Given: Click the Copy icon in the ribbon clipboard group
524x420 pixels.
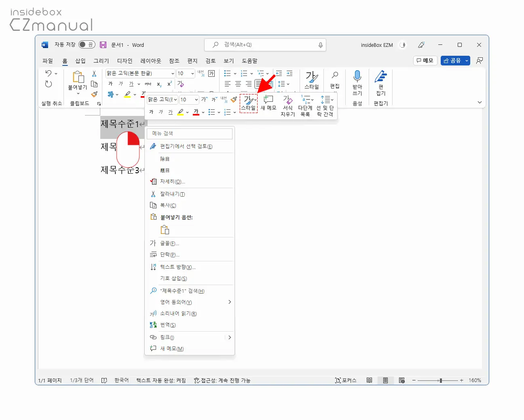Looking at the screenshot, I should pos(94,84).
